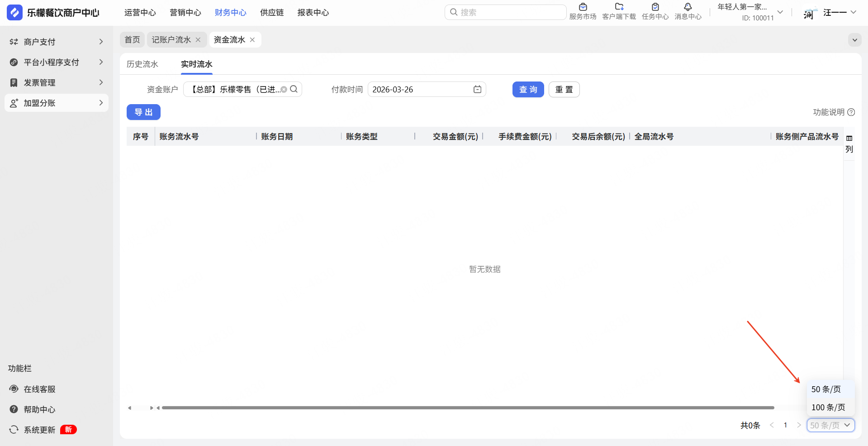The image size is (868, 446).
Task: Open the 供应链 top menu
Action: click(x=272, y=13)
